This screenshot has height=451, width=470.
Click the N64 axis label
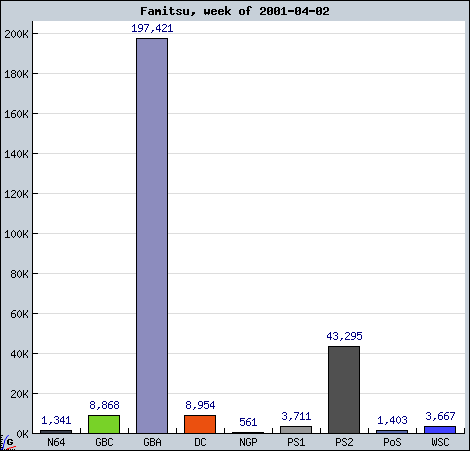point(56,442)
